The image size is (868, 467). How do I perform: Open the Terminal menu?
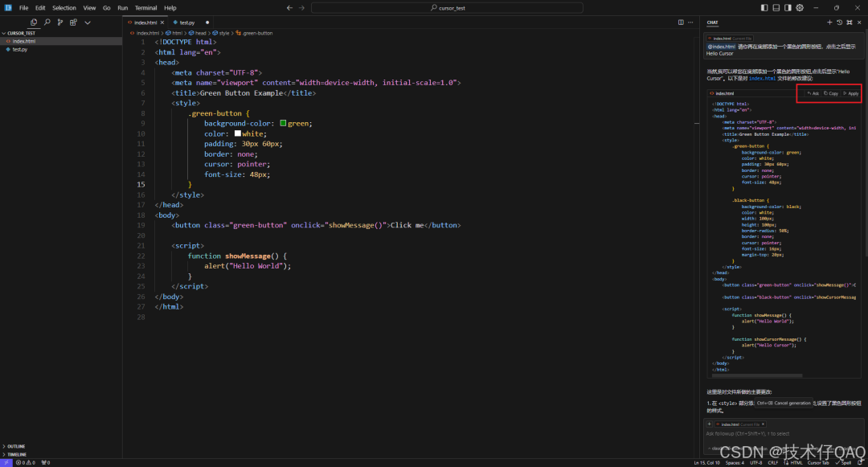145,8
